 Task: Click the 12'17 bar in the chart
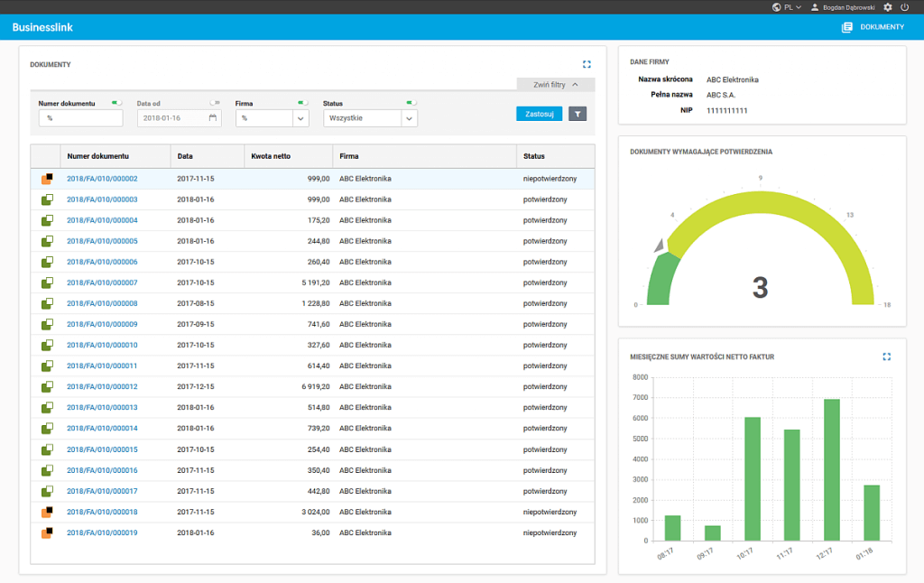pyautogui.click(x=831, y=470)
